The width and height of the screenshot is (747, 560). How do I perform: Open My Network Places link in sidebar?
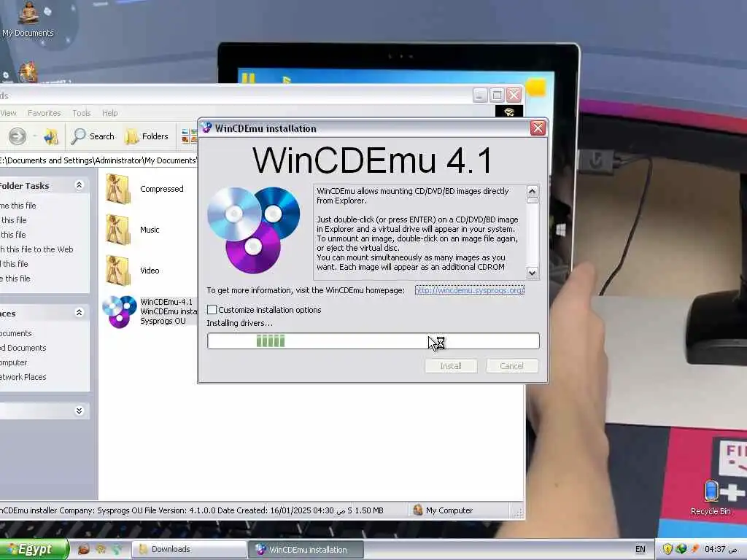click(23, 377)
